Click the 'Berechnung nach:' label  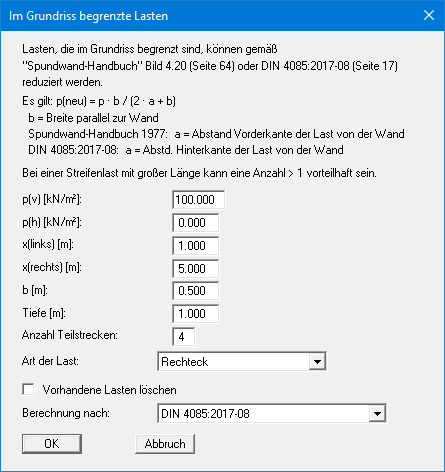click(x=66, y=413)
